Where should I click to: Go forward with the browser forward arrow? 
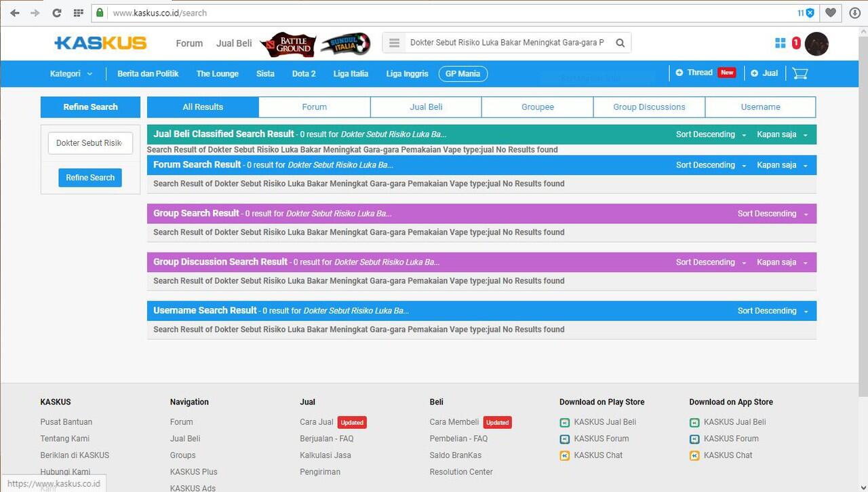click(35, 13)
